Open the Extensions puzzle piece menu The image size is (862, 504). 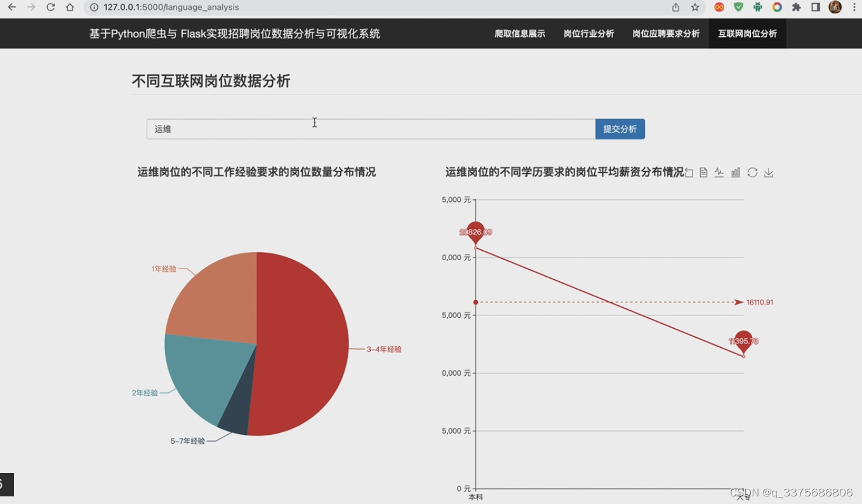pos(797,8)
